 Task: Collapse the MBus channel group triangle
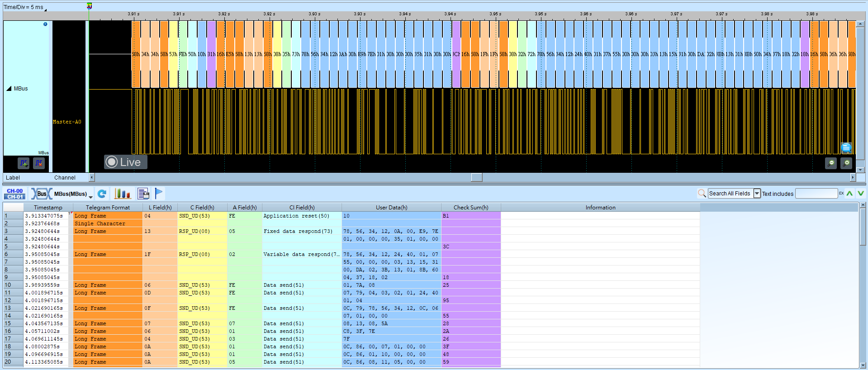point(9,89)
